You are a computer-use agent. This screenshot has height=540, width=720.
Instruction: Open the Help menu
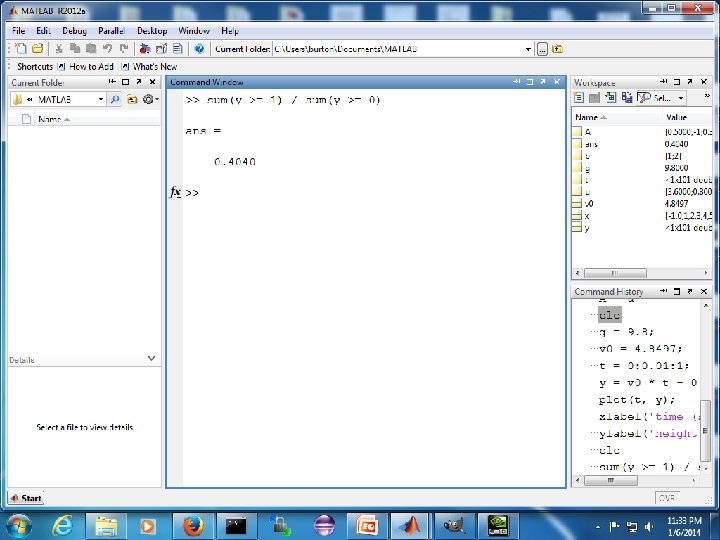coord(230,31)
